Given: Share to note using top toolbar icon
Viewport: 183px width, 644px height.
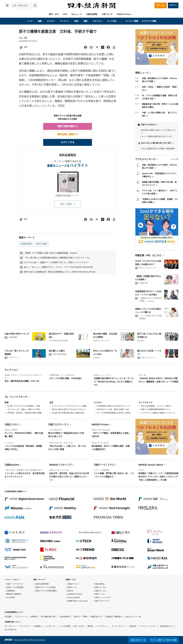Looking at the screenshot, I should coord(97,47).
